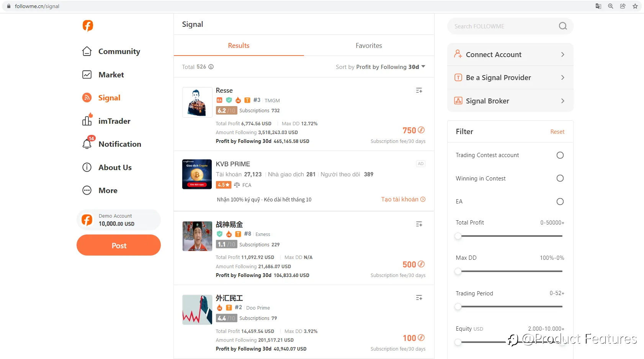Switch to the Favorites tab
Screen dimensions: 644x359
(x=369, y=46)
